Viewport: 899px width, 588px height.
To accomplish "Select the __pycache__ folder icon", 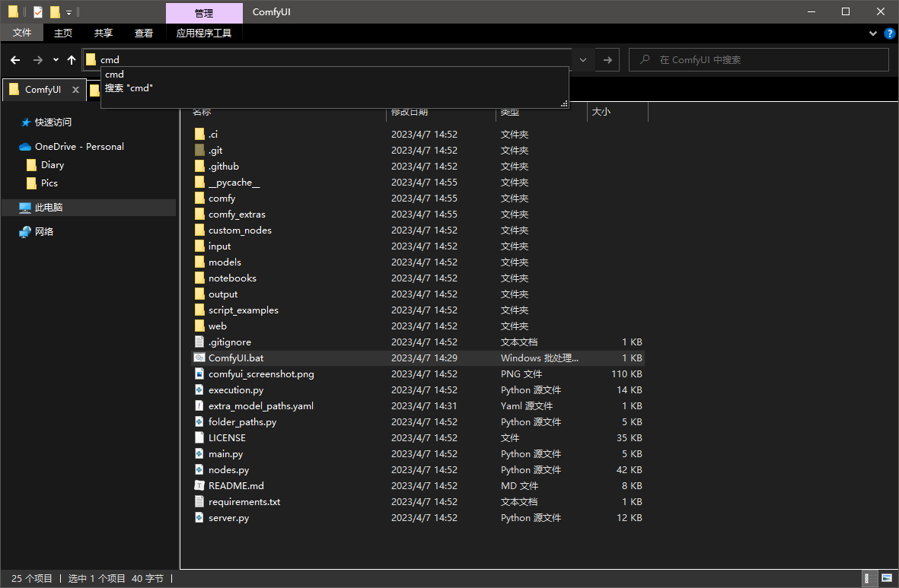I will pos(199,183).
